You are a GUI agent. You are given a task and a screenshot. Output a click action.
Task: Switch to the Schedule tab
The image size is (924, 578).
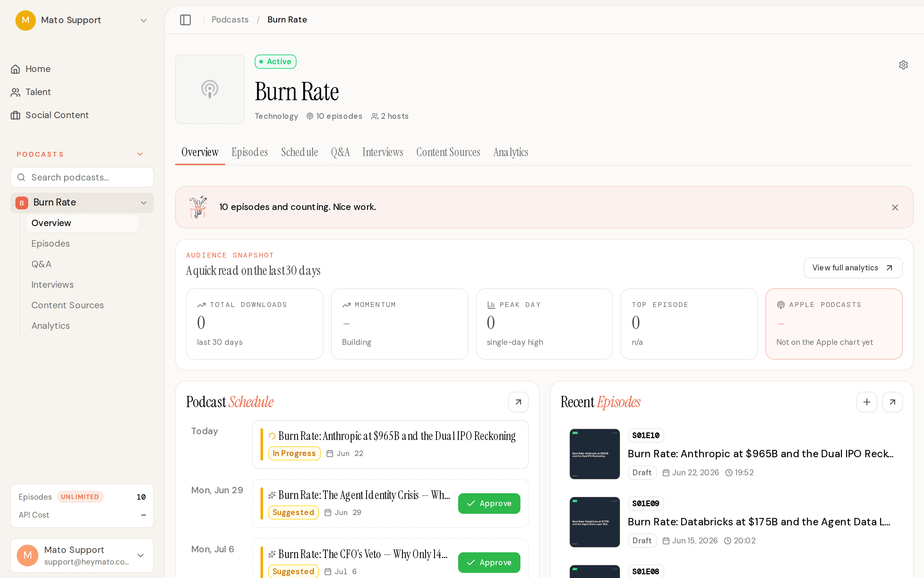(x=299, y=152)
